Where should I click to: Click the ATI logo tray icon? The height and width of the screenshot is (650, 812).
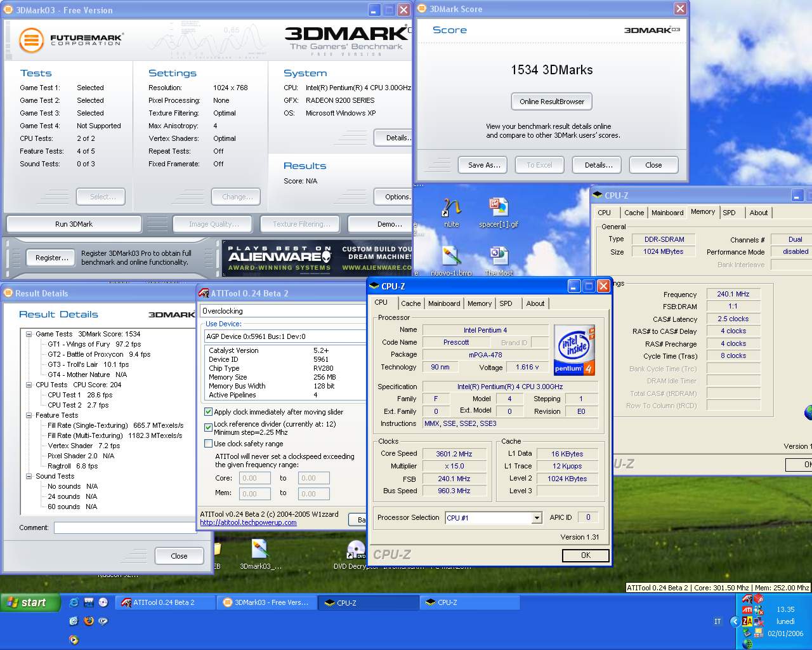(x=747, y=610)
